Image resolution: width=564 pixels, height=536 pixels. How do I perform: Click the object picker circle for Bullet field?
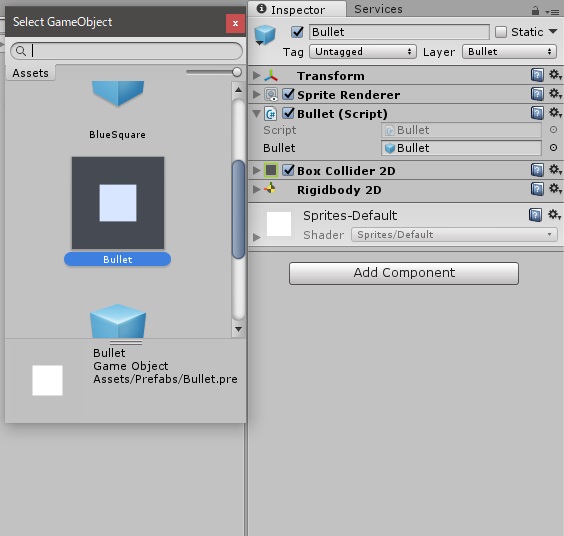coord(554,147)
